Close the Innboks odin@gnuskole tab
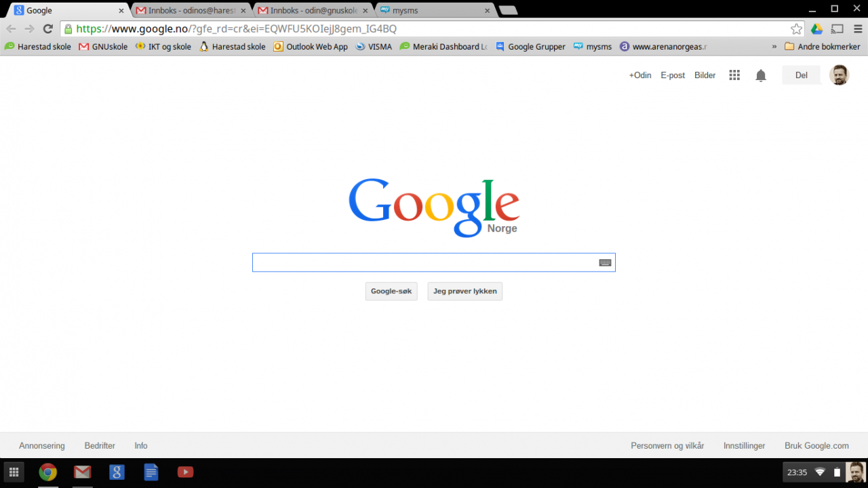Viewport: 868px width, 488px height. point(366,10)
